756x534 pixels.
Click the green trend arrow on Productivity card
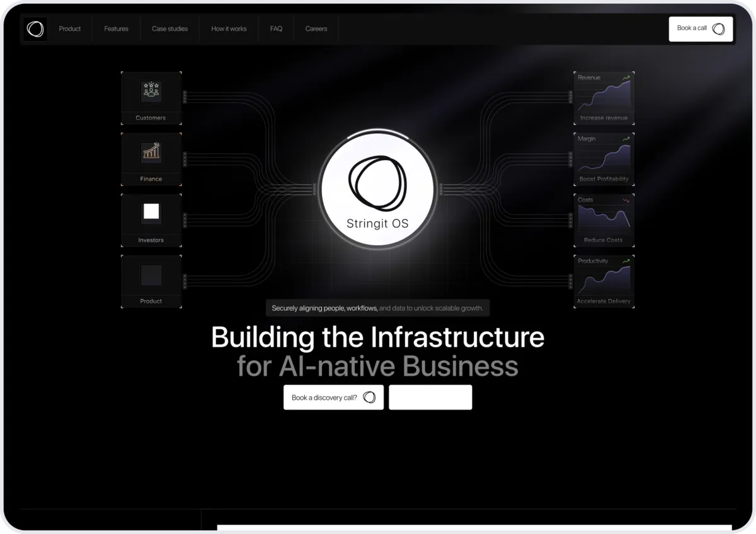coord(626,262)
